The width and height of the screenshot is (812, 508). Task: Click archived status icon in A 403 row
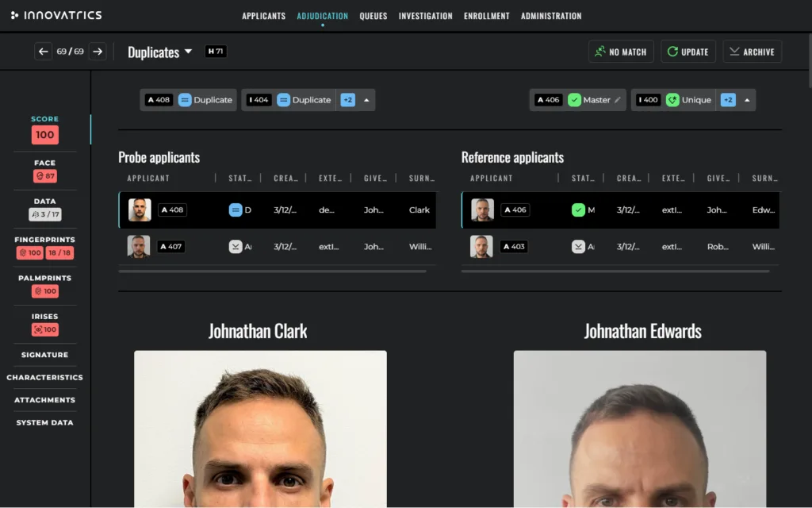point(578,247)
